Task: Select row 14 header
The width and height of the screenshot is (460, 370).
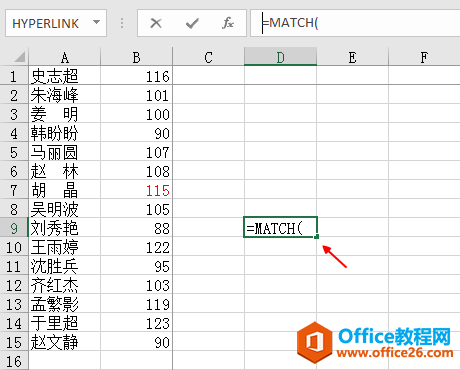Action: tap(14, 323)
